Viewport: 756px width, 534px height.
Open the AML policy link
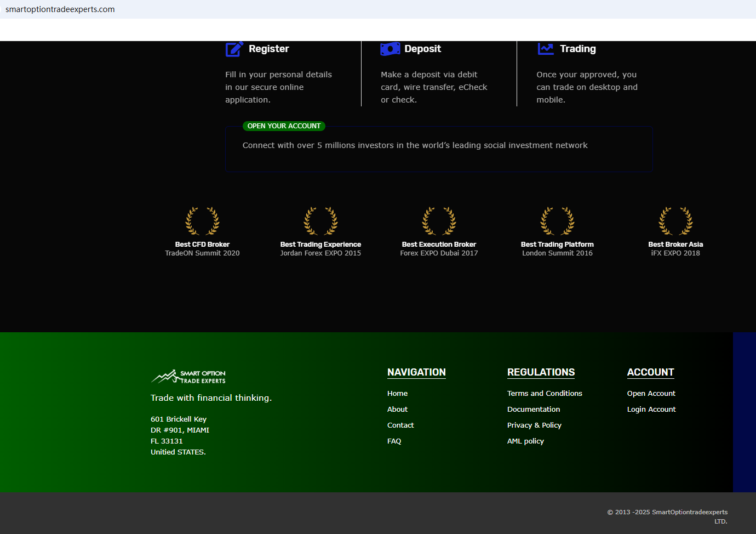tap(525, 441)
